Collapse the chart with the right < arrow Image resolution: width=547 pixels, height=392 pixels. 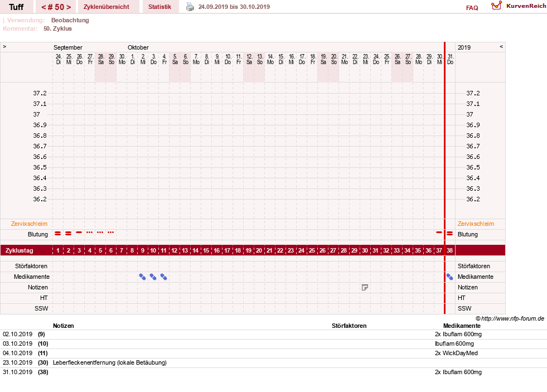click(x=501, y=46)
